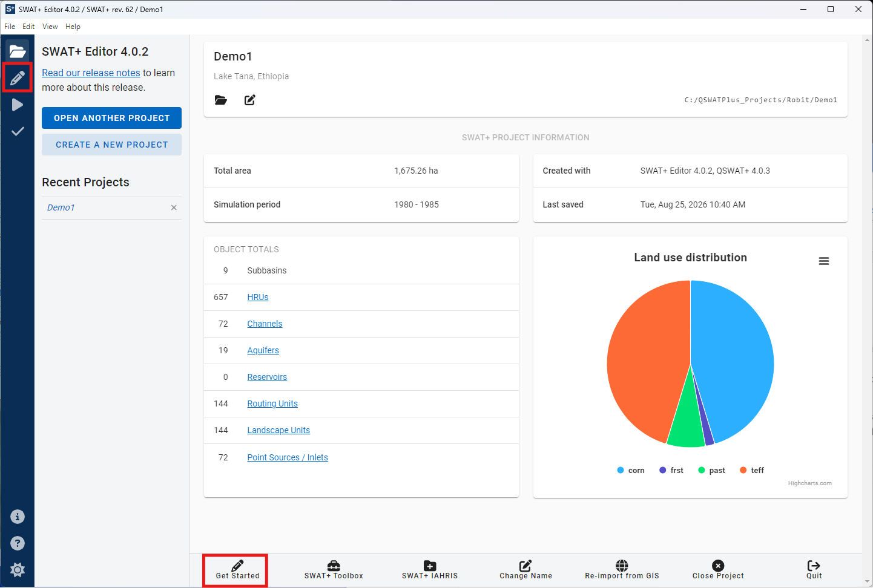Open the project folder icon in sidebar
Viewport: 873px width, 588px height.
(18, 51)
